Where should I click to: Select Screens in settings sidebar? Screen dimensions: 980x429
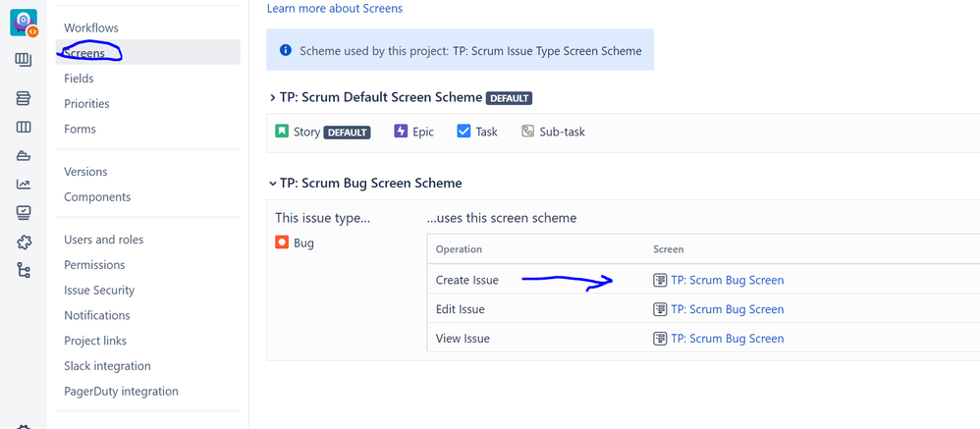pos(148,52)
